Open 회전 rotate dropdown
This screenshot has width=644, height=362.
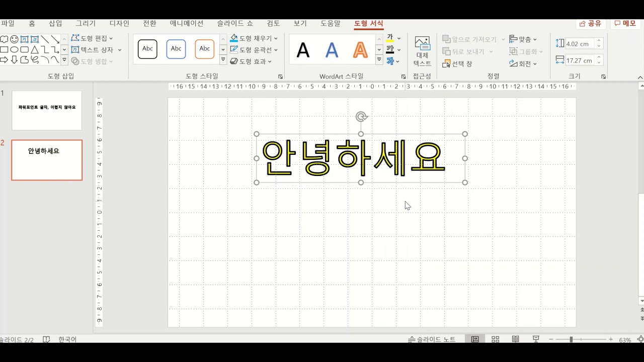pos(523,64)
